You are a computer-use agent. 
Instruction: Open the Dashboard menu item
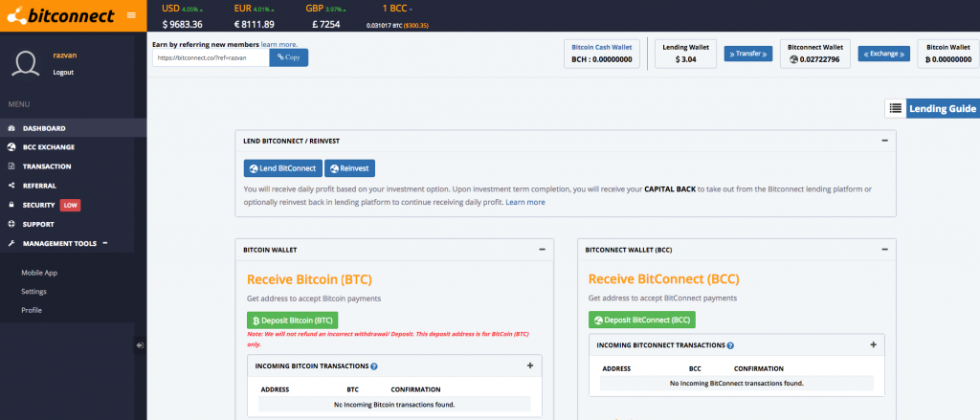(x=73, y=128)
